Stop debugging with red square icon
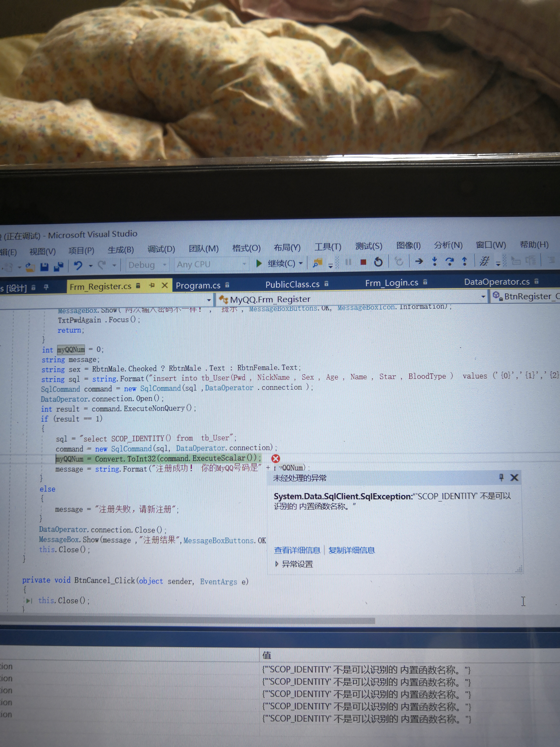 pos(363,262)
